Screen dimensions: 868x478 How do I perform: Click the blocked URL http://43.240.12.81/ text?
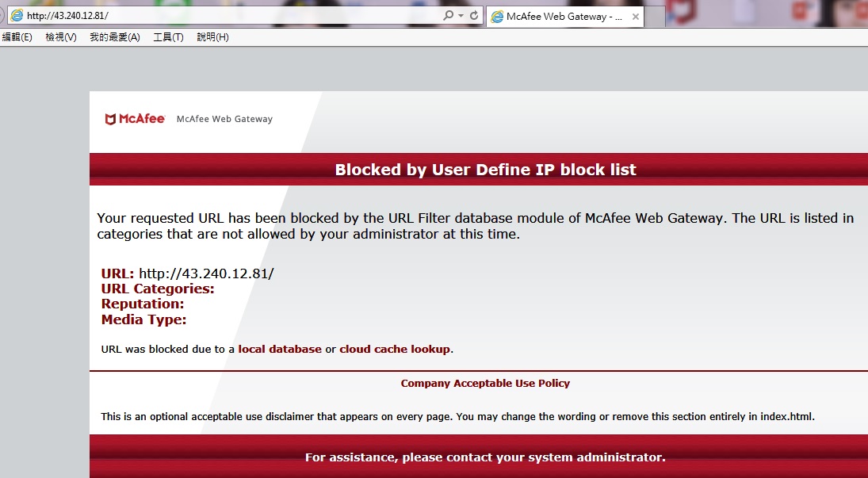click(x=206, y=273)
